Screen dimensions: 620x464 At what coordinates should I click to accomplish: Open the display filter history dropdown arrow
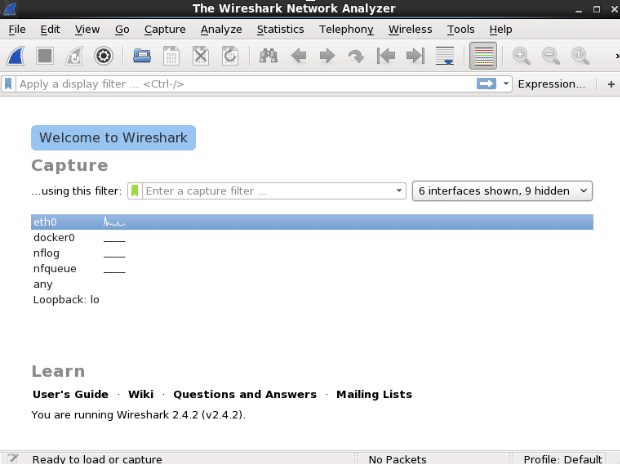point(506,84)
